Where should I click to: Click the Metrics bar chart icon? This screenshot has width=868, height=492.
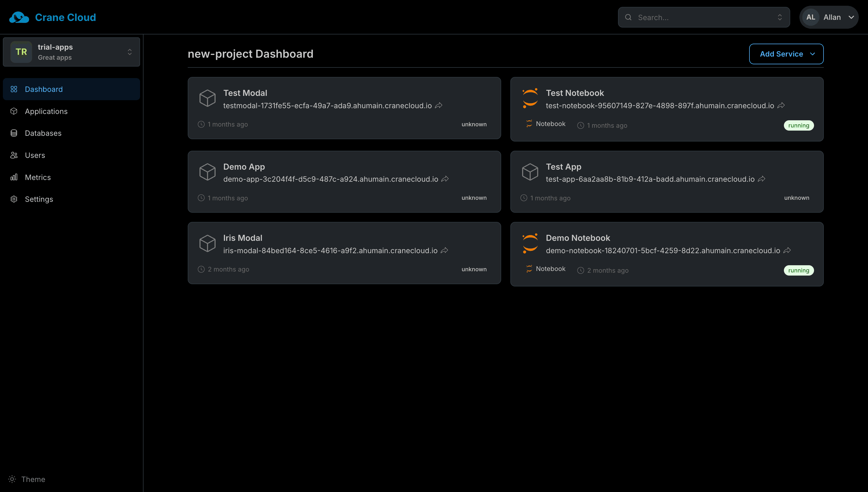14,177
